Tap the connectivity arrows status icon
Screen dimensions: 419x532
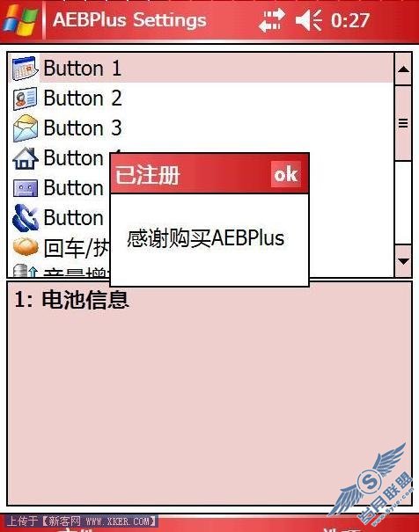click(271, 20)
